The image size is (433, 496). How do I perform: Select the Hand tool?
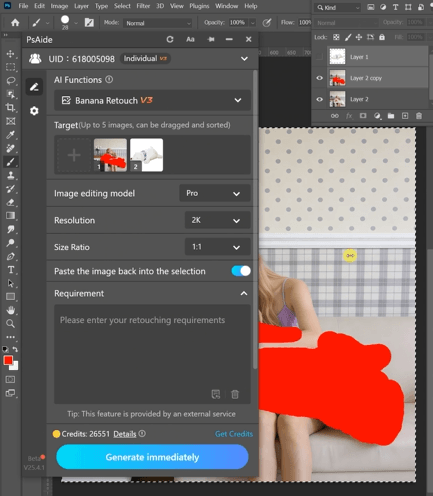[10, 310]
